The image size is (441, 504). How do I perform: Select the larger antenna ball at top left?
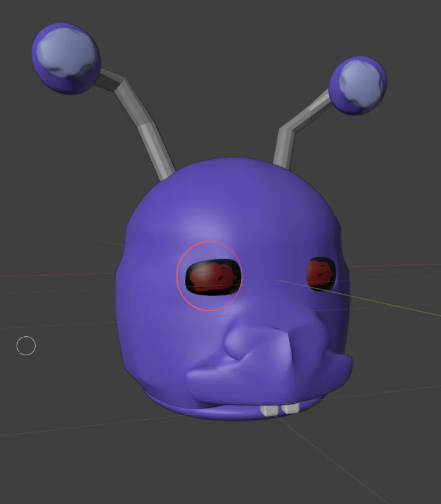click(66, 58)
